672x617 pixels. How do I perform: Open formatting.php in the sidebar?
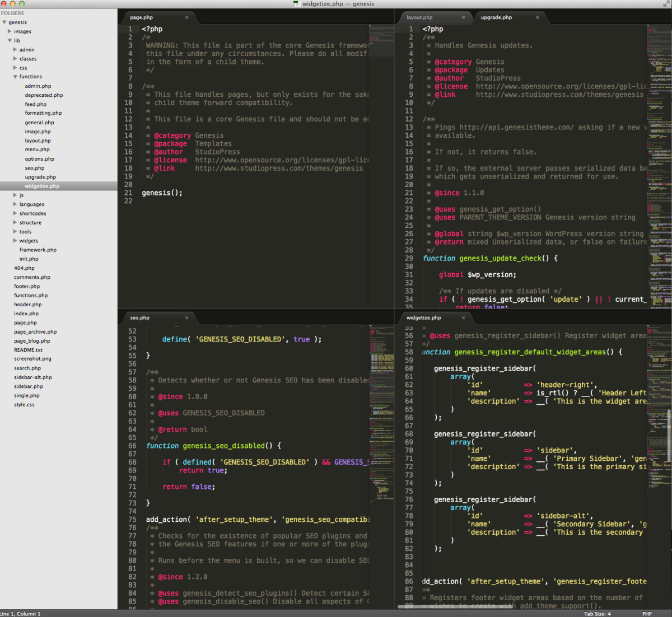point(43,113)
